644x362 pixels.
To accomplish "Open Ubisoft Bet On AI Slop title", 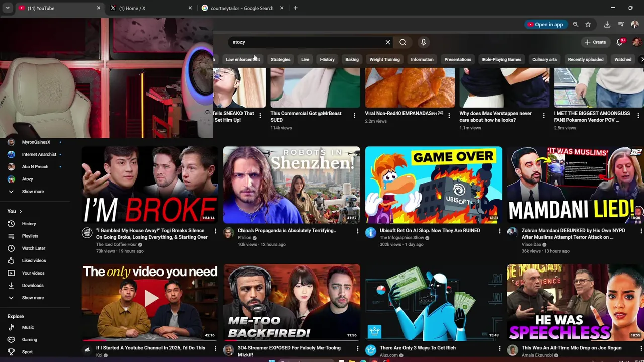I will point(430,231).
